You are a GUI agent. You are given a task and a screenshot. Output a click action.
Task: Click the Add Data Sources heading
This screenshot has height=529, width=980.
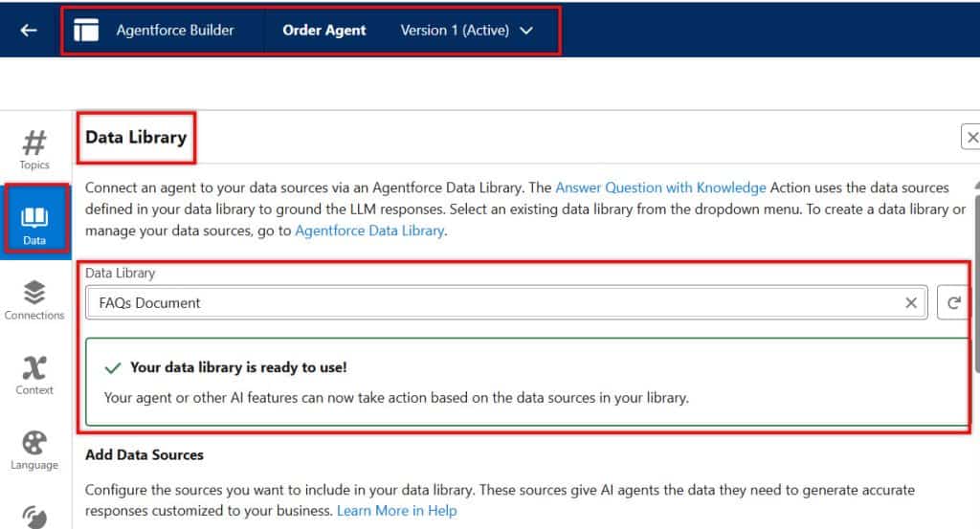coord(145,454)
